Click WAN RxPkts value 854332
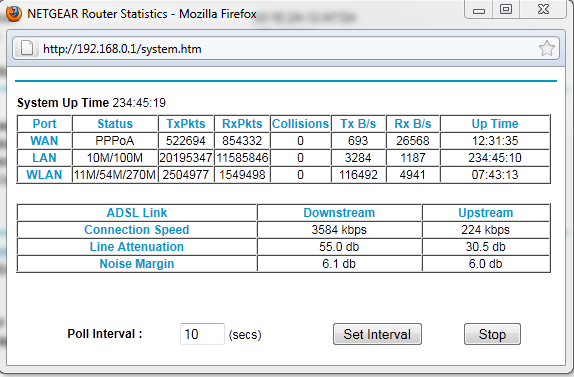The width and height of the screenshot is (574, 377). tap(242, 141)
